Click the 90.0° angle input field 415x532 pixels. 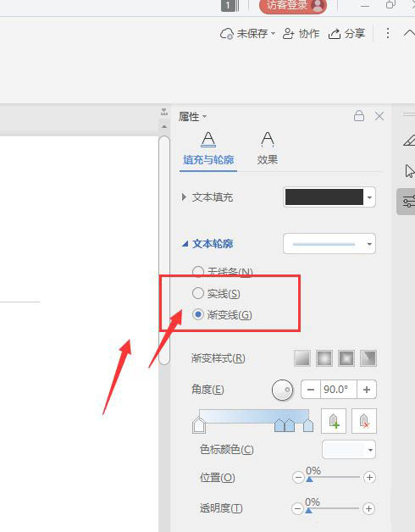338,390
